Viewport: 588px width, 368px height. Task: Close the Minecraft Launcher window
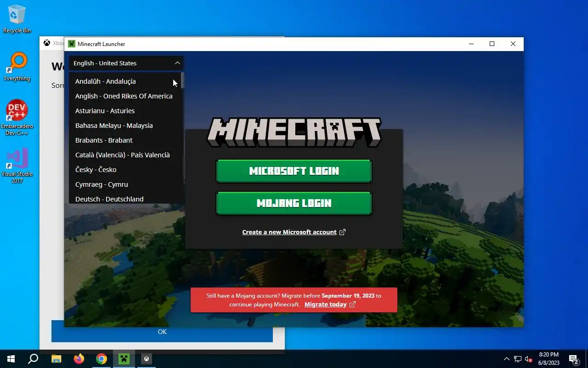(x=513, y=44)
